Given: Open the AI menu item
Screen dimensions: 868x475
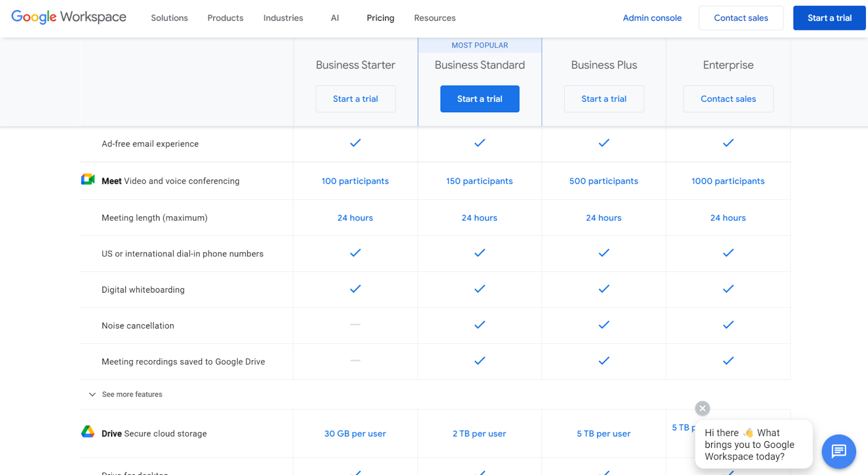Looking at the screenshot, I should [335, 18].
